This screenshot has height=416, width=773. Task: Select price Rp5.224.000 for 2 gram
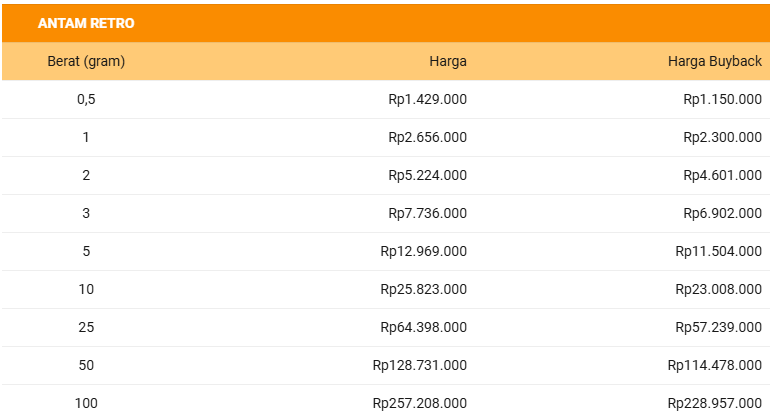(427, 175)
